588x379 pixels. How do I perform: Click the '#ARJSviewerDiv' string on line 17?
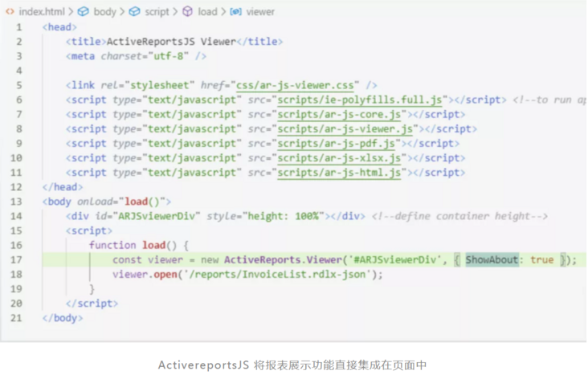point(395,260)
